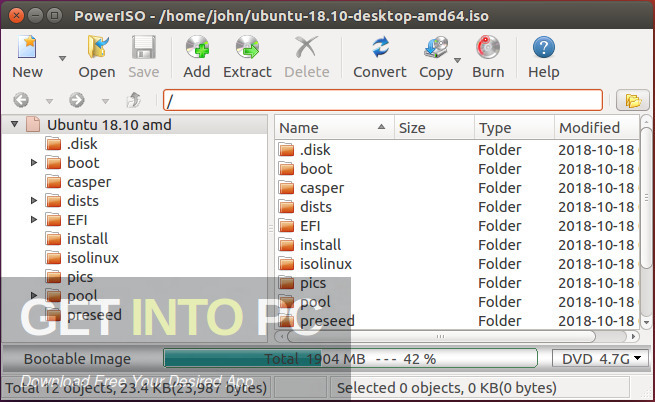Click the up one level arrow icon
Image resolution: width=655 pixels, height=402 pixels.
pos(134,100)
